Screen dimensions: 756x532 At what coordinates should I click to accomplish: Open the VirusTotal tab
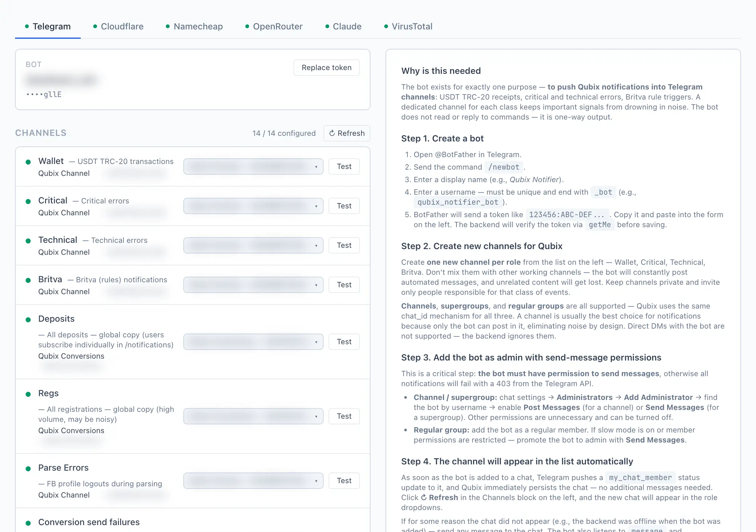point(408,26)
